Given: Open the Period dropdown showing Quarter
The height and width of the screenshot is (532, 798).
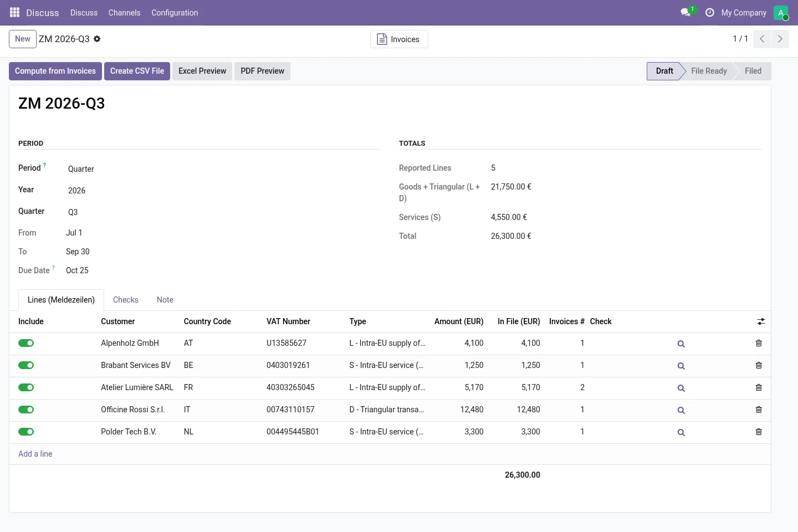Looking at the screenshot, I should (x=223, y=169).
